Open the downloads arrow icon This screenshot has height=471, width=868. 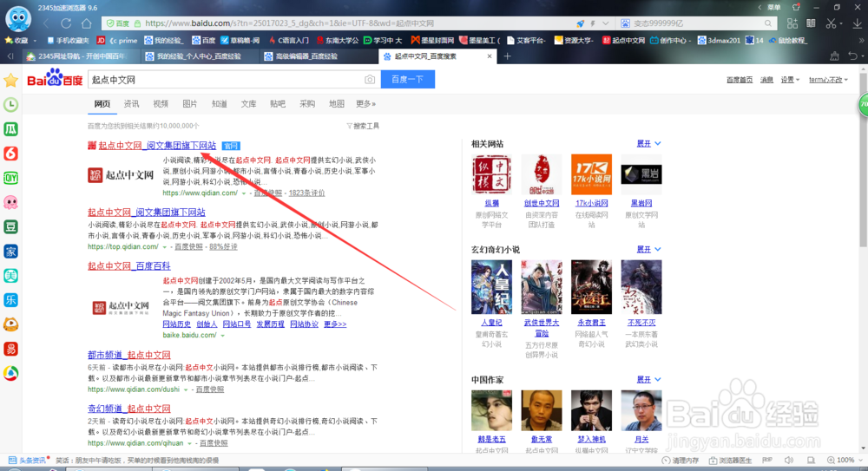(x=857, y=23)
